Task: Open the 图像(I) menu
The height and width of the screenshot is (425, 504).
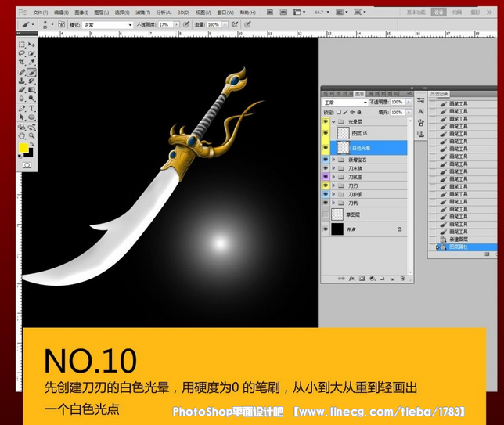Action: pos(81,13)
